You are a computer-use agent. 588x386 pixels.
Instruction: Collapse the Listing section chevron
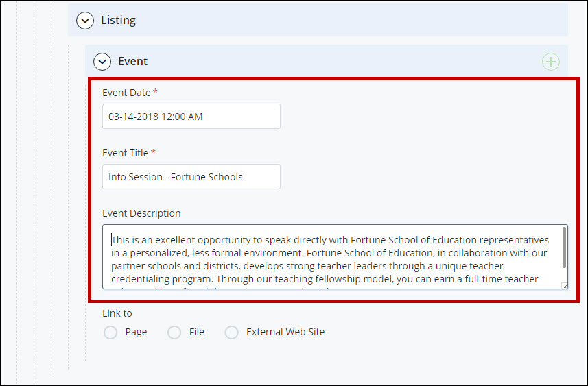click(x=85, y=21)
